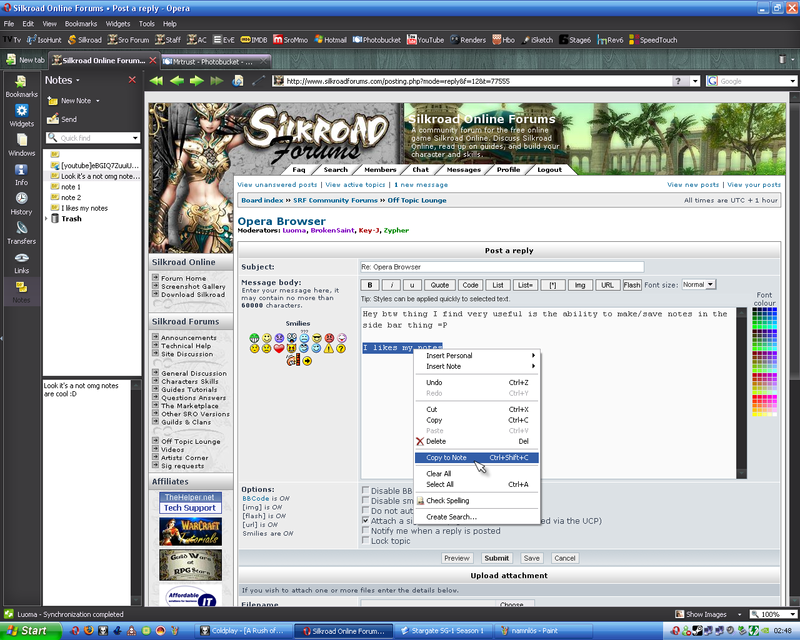800x640 pixels.
Task: Toggle the Disable smilies checkbox
Action: click(365, 500)
